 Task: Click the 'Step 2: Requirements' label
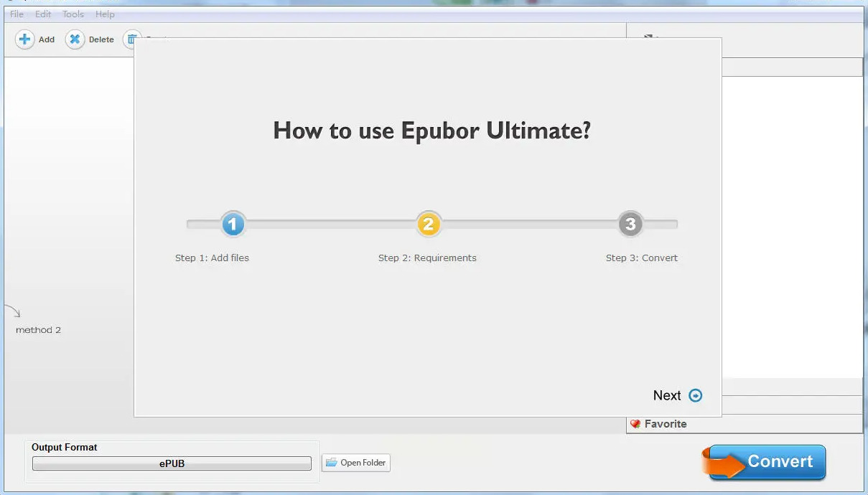(x=427, y=258)
